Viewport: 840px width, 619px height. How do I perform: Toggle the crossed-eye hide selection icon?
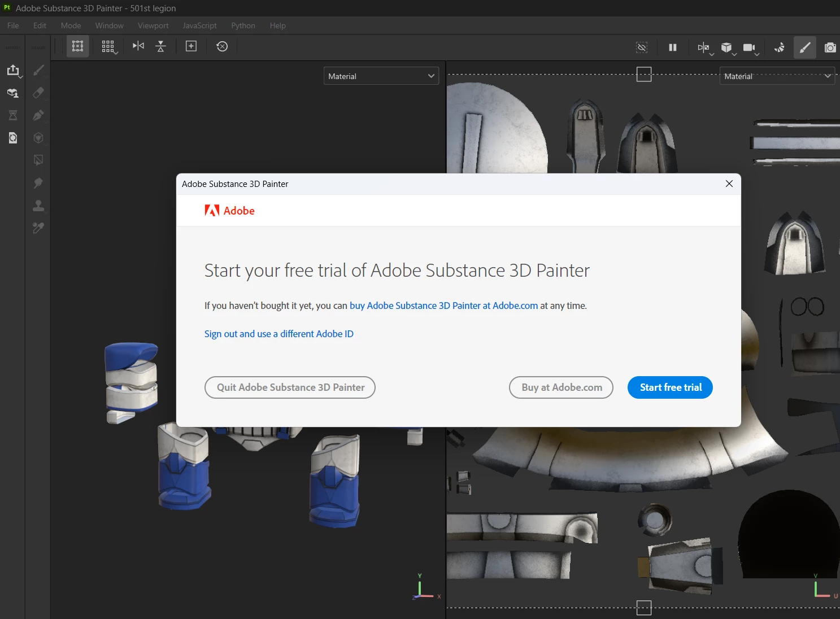tap(642, 47)
